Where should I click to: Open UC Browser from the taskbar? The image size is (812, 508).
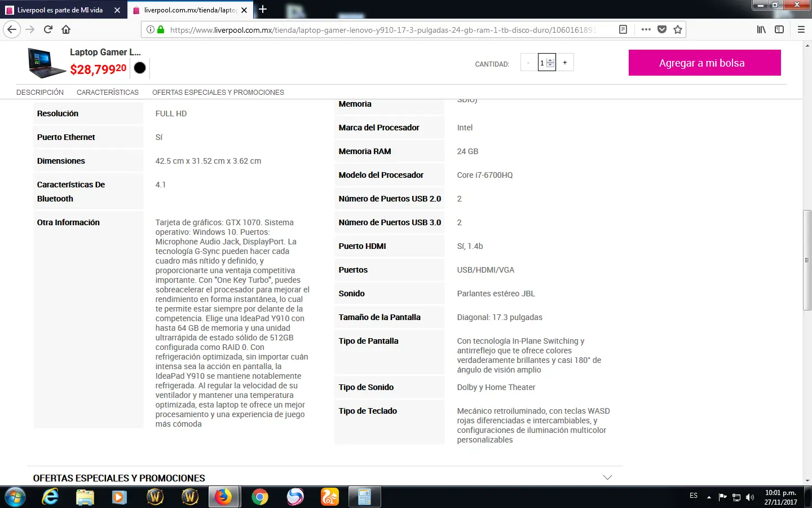click(x=330, y=497)
